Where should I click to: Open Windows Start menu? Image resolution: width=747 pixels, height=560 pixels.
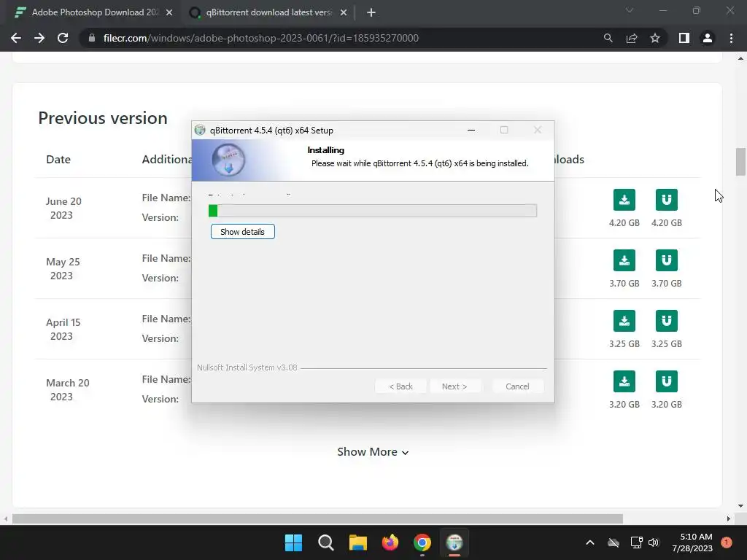(x=293, y=542)
